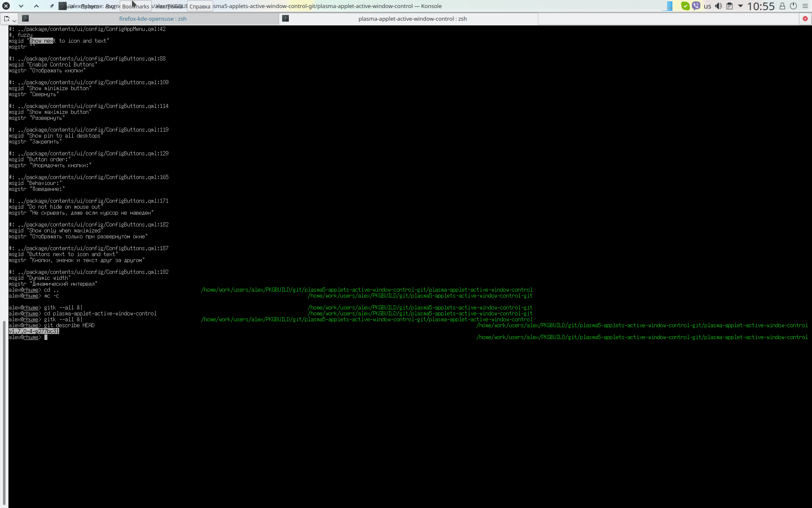This screenshot has width=812, height=508.
Task: Click the v1.7.0-4-g277bc31 output text
Action: pyautogui.click(x=34, y=331)
